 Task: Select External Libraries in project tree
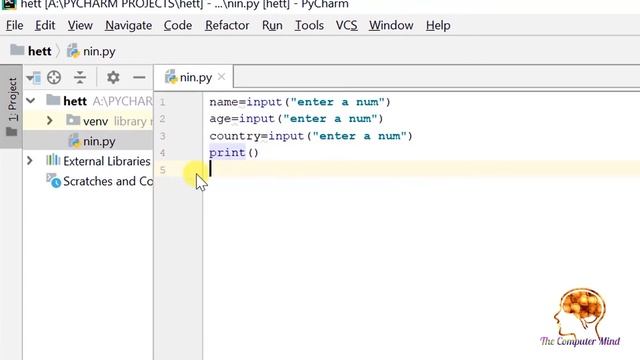coord(88,161)
